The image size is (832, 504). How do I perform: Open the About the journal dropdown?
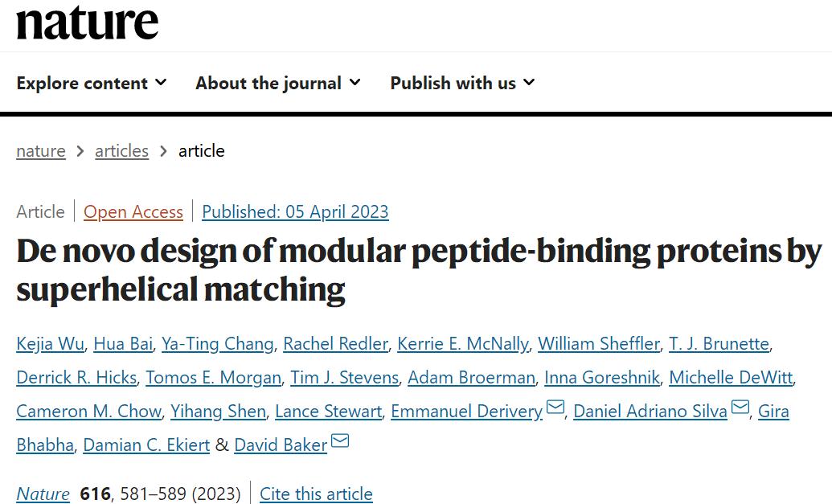[278, 83]
